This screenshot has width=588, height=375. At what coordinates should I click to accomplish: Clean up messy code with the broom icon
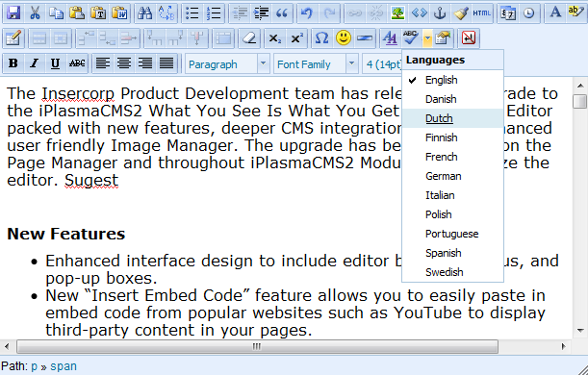461,13
